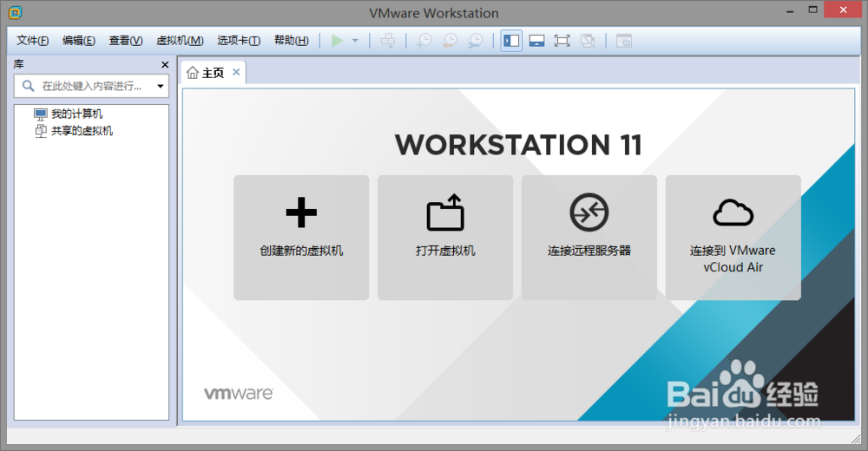
Task: Click the Unity mode toolbar icon
Action: 588,41
